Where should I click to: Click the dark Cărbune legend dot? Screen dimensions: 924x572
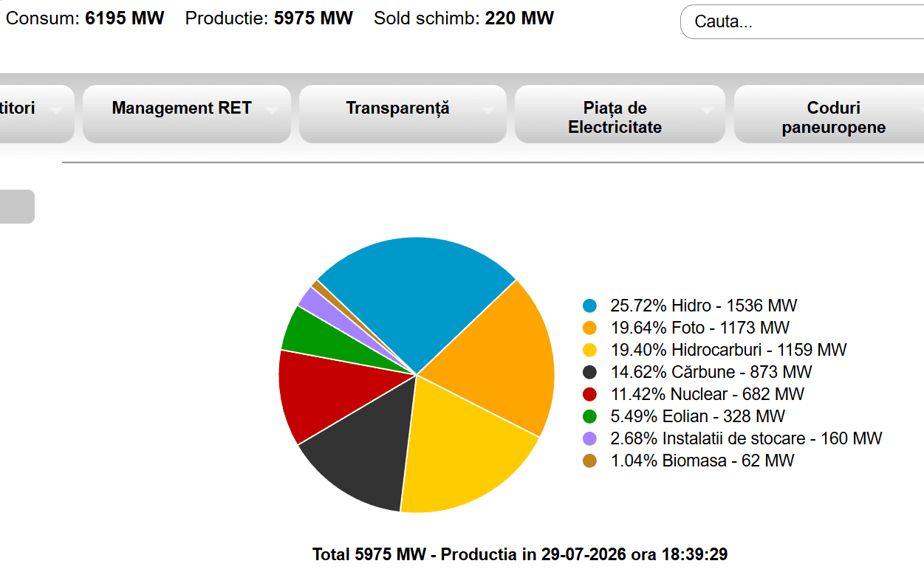589,372
